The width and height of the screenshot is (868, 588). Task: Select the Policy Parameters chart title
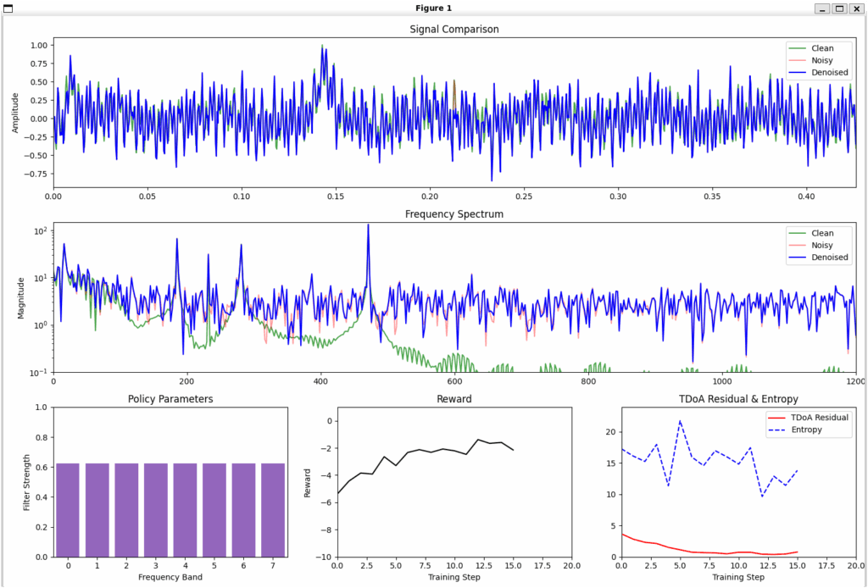[170, 399]
